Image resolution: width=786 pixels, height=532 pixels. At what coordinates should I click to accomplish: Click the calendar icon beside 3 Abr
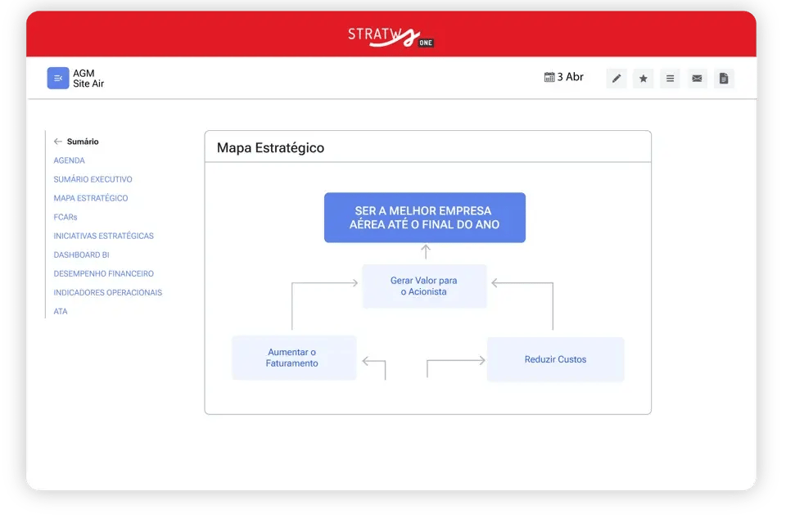(x=549, y=77)
